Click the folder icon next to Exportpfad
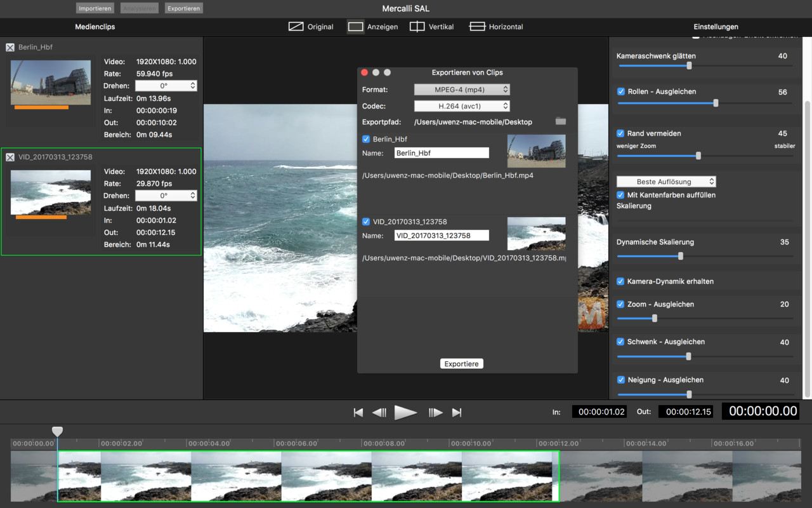 point(560,121)
